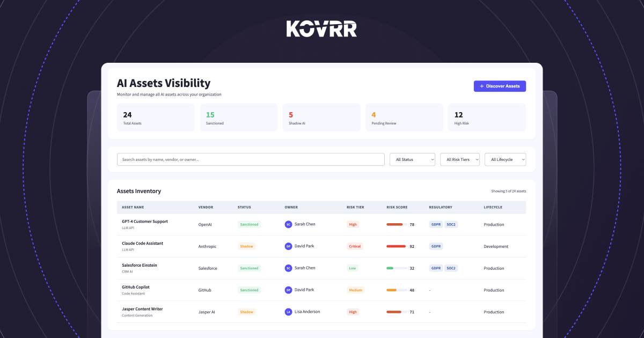Click the KOVRR logo at the top
Screen dimensions: 644x338
pyautogui.click(x=321, y=28)
